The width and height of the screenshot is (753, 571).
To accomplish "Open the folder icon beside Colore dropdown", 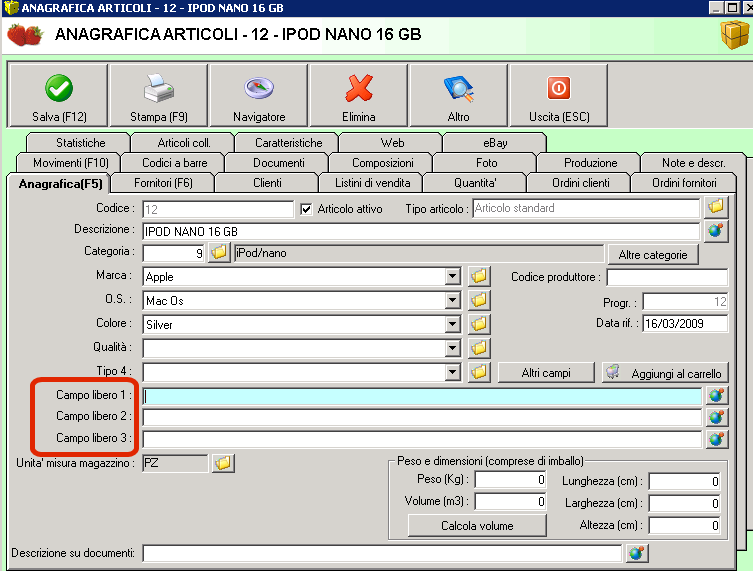I will [x=479, y=324].
